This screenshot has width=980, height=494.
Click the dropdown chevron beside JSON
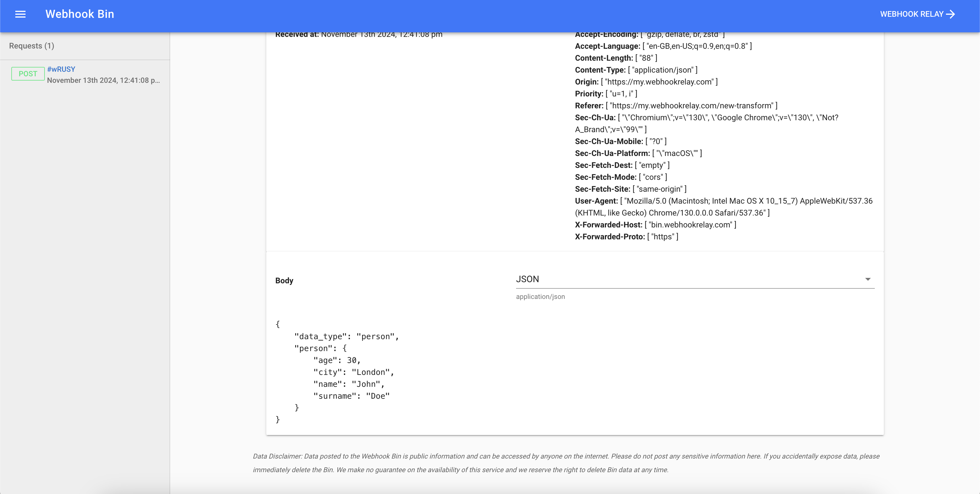[868, 279]
